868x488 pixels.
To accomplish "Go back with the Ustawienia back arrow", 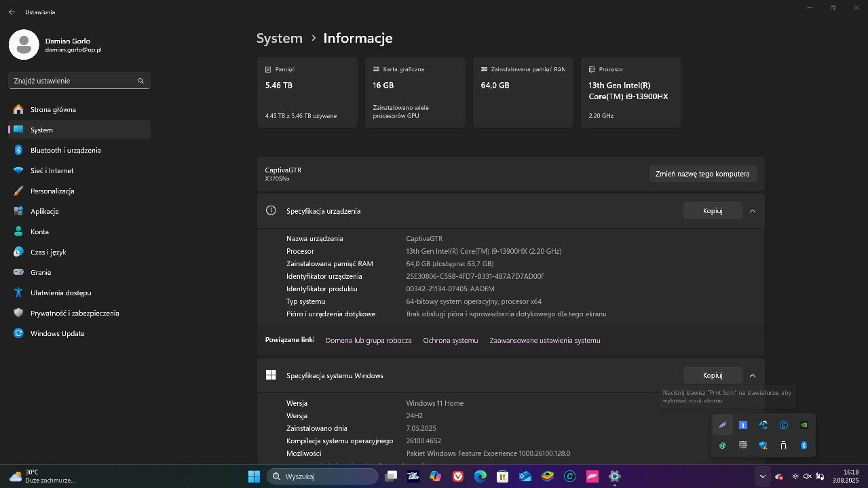I will pyautogui.click(x=12, y=12).
